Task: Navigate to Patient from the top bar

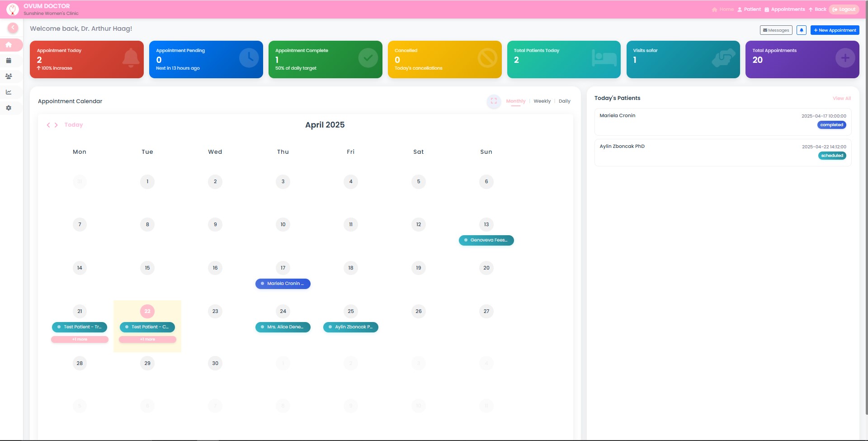Action: click(x=751, y=9)
